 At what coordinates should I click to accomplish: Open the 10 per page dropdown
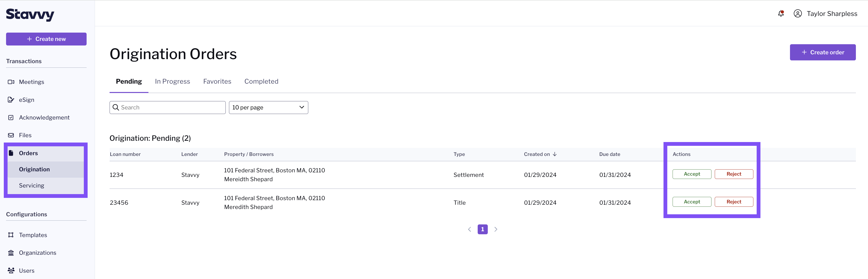(269, 108)
